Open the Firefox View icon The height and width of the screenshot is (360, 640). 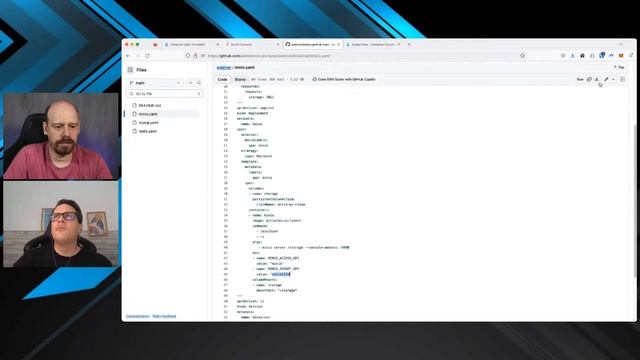(x=155, y=44)
